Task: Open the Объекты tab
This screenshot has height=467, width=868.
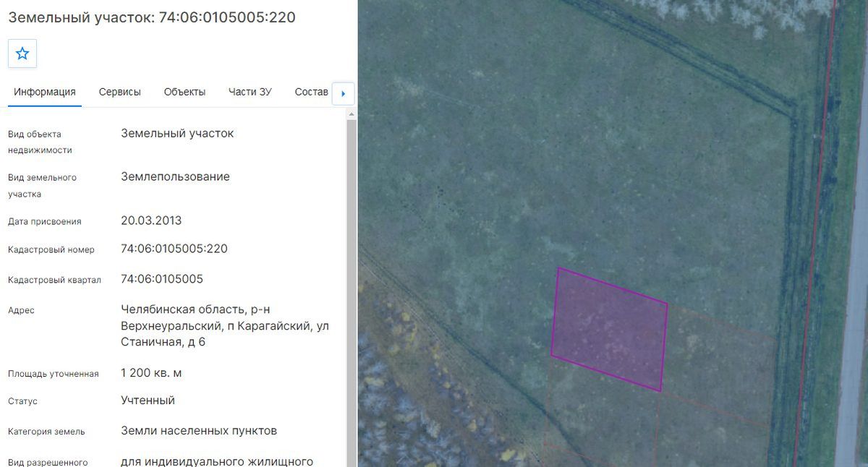Action: click(x=184, y=92)
